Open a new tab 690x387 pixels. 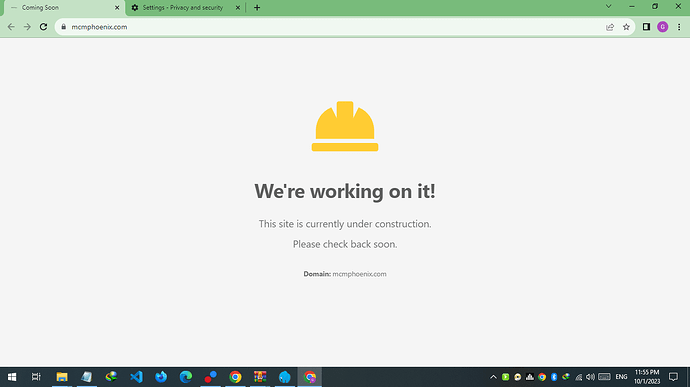click(x=257, y=7)
